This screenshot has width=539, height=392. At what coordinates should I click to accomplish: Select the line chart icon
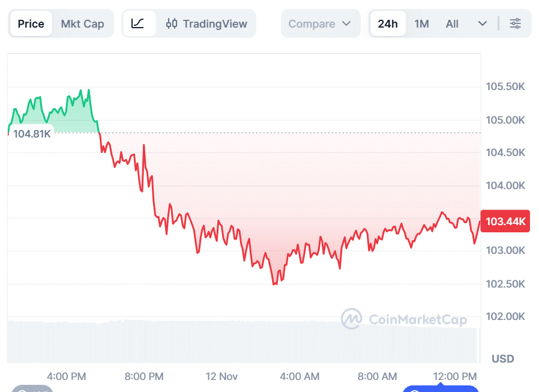tap(139, 23)
